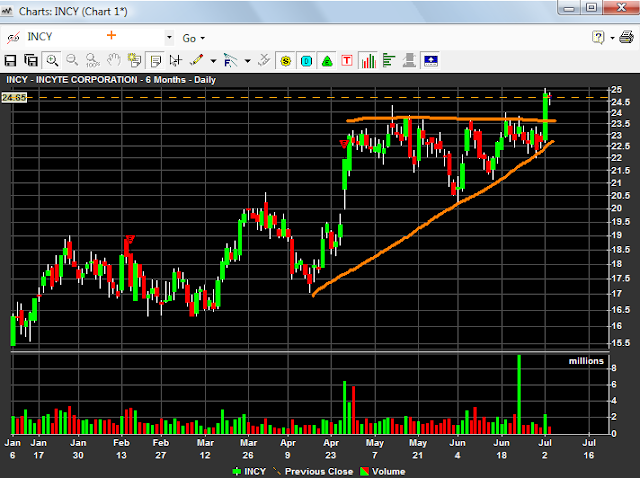This screenshot has height=478, width=640.
Task: Click the 'Mar 26' date axis label
Action: [248, 449]
